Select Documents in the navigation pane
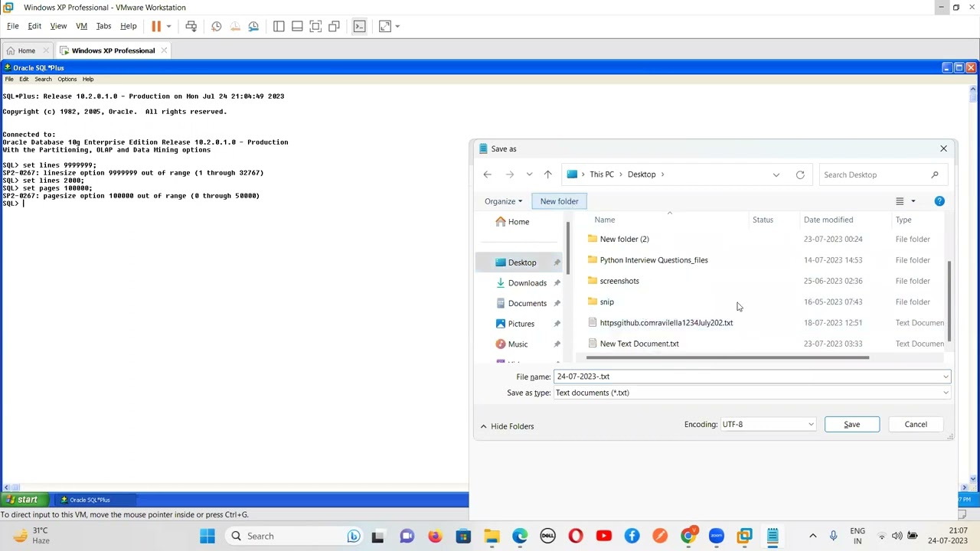 [x=527, y=304]
